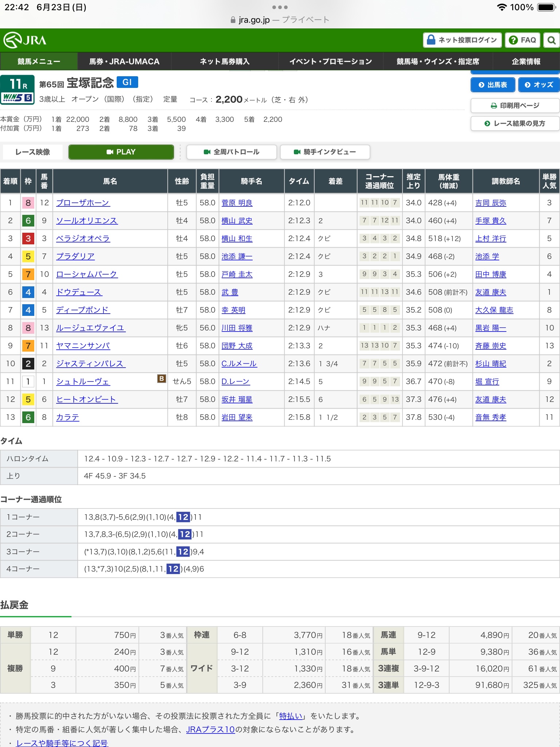Click the オッズ button
The image size is (560, 747).
point(539,85)
